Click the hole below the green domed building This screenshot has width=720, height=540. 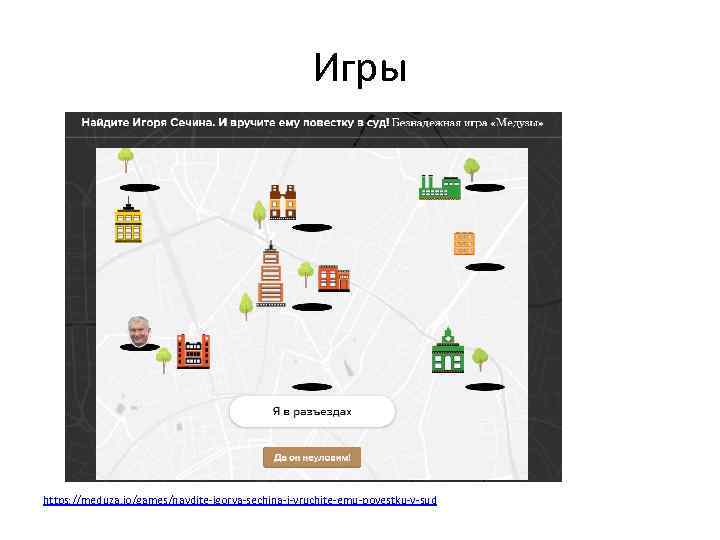click(485, 387)
